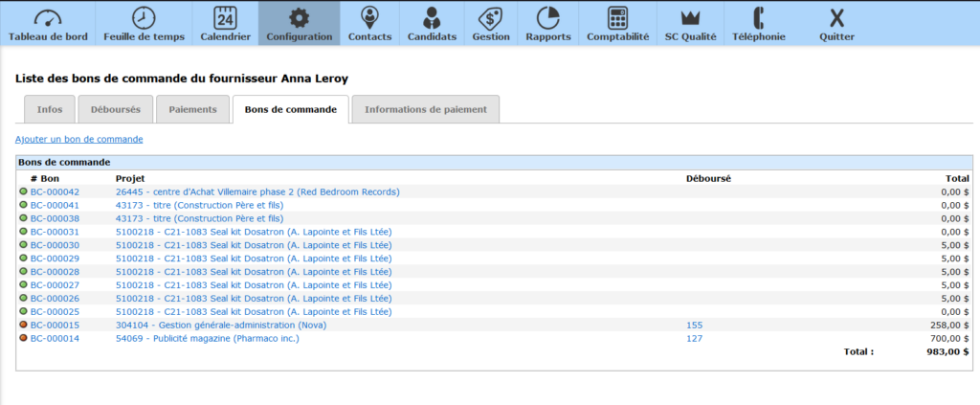The image size is (980, 405).
Task: Open the Rapports pie chart icon
Action: (547, 18)
